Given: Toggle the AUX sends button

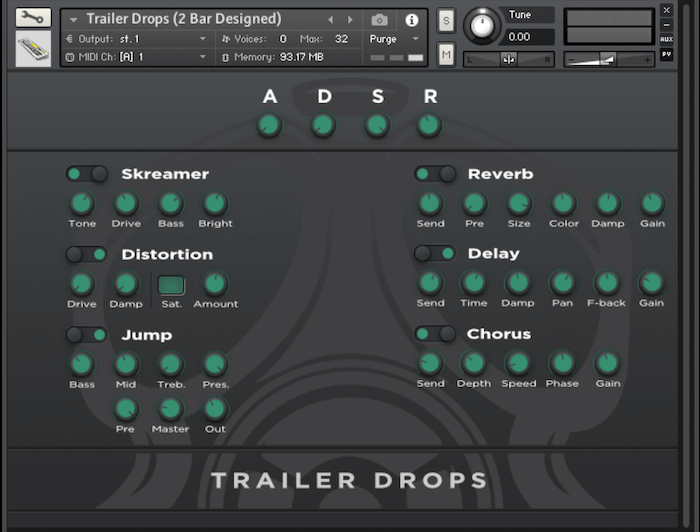Looking at the screenshot, I should pyautogui.click(x=667, y=39).
